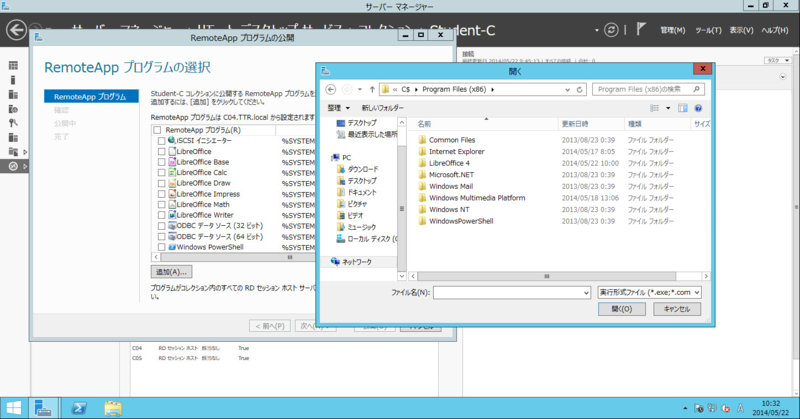This screenshot has width=800, height=419.
Task: Click the view mode icon in Open dialog
Action: pyautogui.click(x=655, y=108)
